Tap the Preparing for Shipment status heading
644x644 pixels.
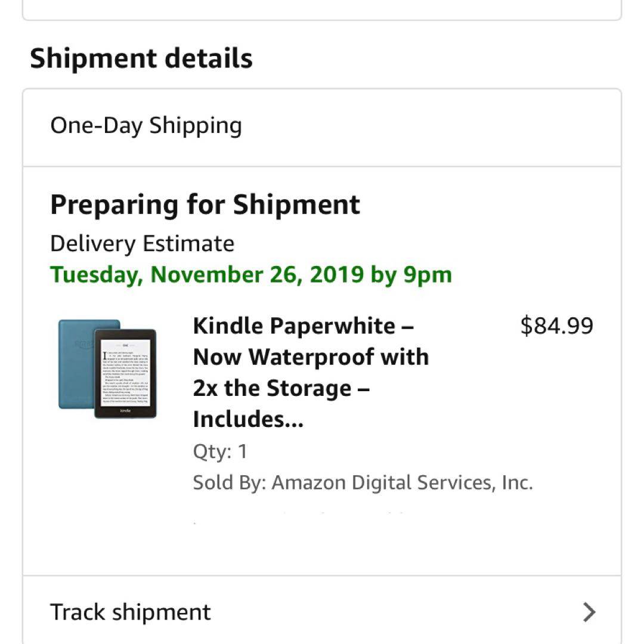click(x=205, y=205)
